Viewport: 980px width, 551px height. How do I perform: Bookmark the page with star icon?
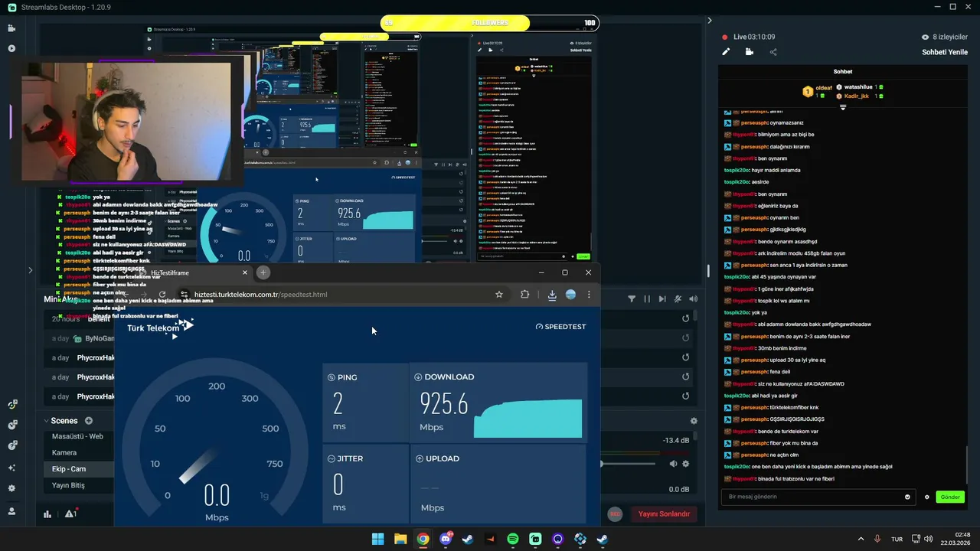pos(499,294)
